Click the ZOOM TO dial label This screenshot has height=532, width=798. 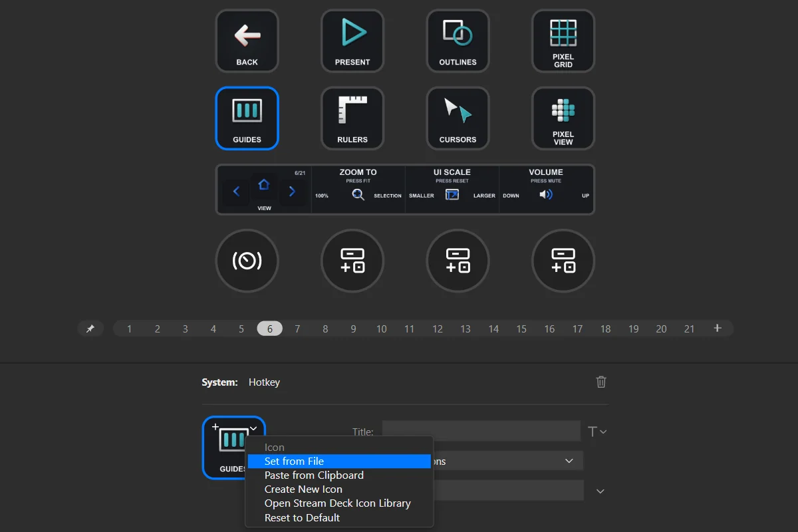tap(358, 172)
